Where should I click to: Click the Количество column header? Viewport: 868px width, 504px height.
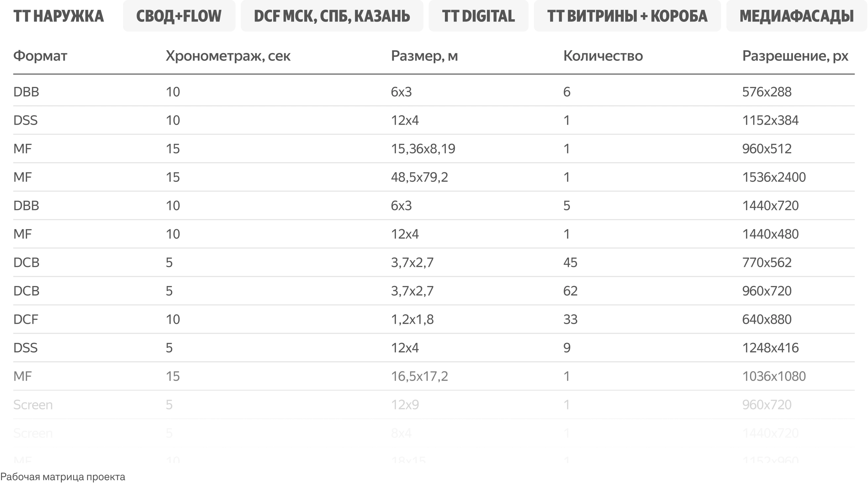point(603,56)
